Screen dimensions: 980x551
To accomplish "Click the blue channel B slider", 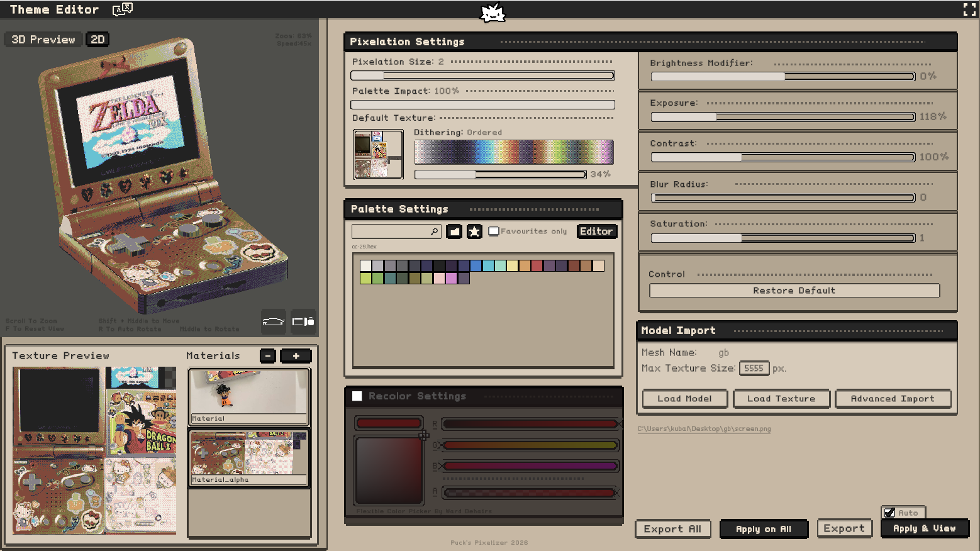I will point(530,466).
